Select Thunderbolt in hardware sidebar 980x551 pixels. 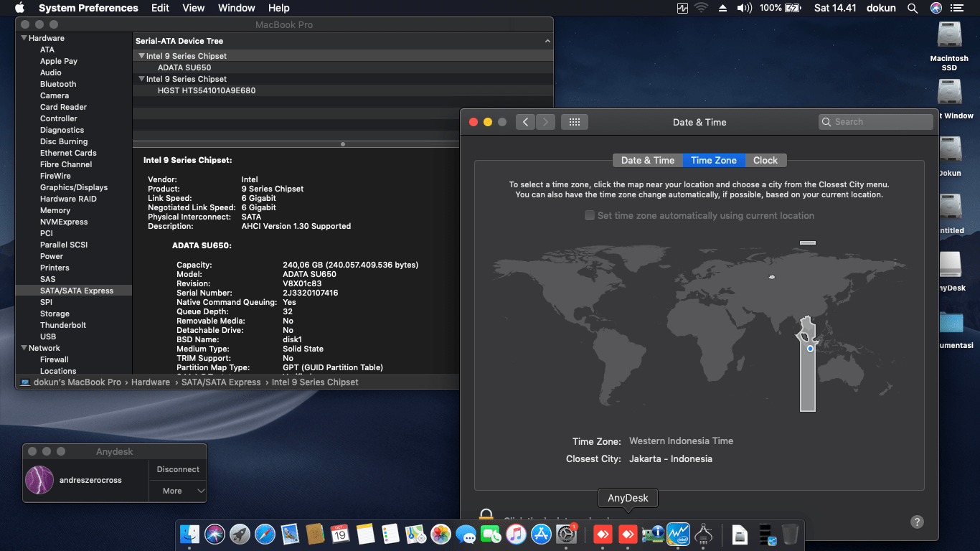(x=63, y=325)
